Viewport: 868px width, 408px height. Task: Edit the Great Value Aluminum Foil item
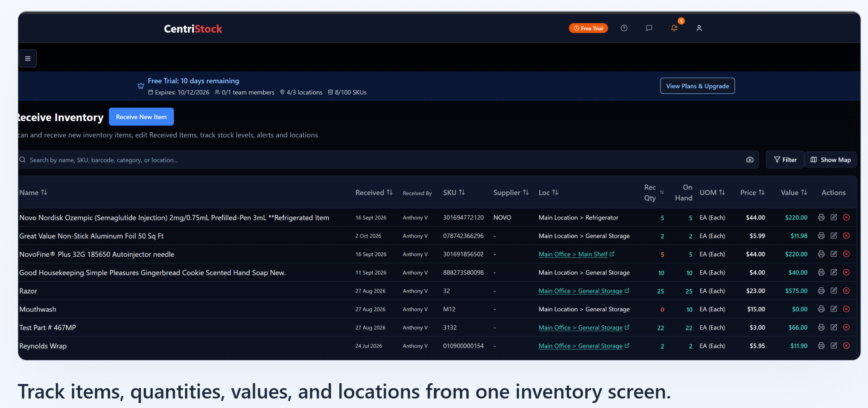tap(834, 236)
